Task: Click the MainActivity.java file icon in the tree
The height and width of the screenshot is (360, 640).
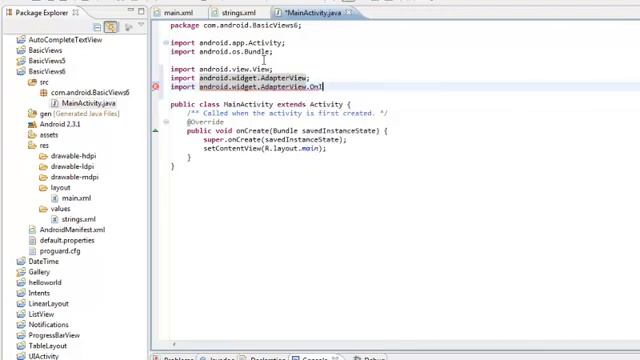Action: pos(55,103)
